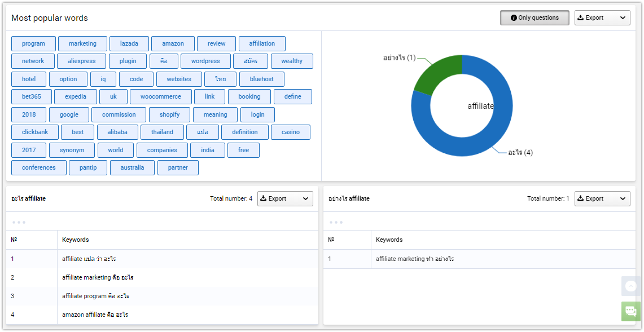Filter by the google tag
The height and width of the screenshot is (332, 644).
[x=69, y=115]
